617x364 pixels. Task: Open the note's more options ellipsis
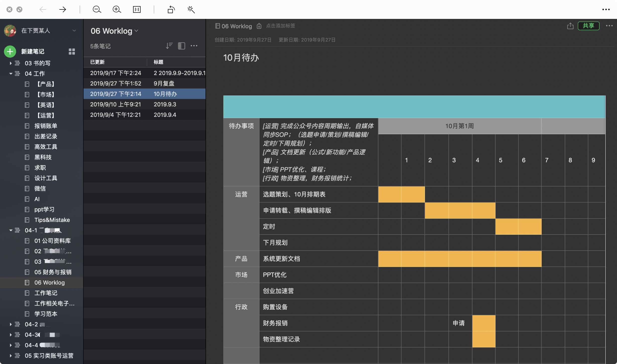(609, 26)
